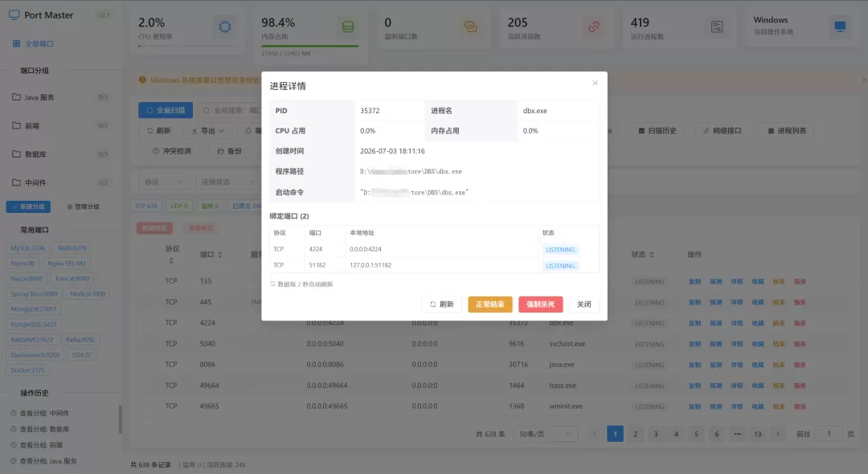
Task: Click the 管理分组 button
Action: (83, 206)
